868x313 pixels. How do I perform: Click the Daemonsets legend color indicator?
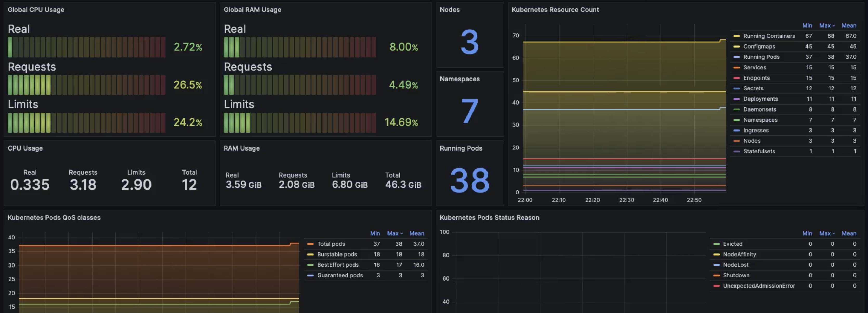737,109
